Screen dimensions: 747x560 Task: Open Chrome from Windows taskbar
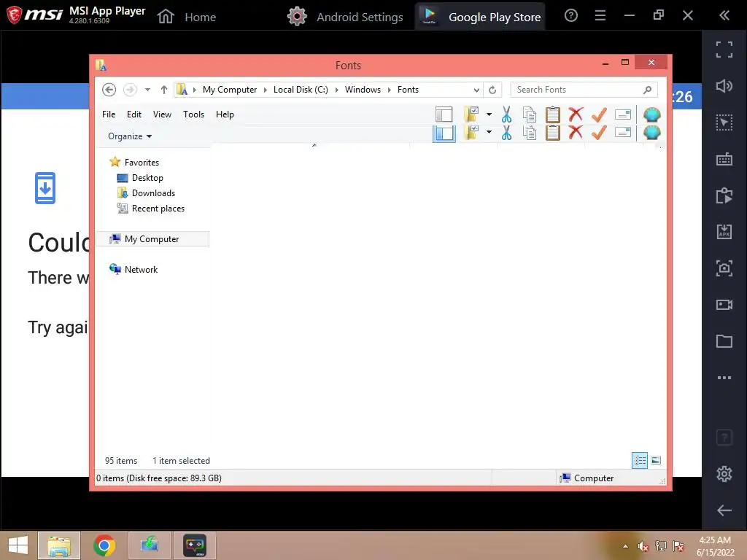click(104, 545)
